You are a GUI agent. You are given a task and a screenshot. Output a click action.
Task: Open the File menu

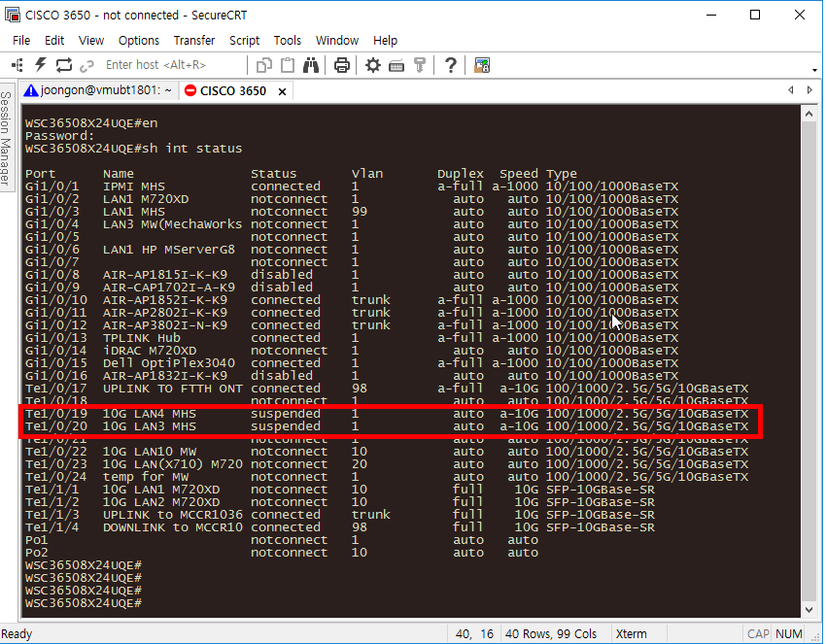point(21,41)
